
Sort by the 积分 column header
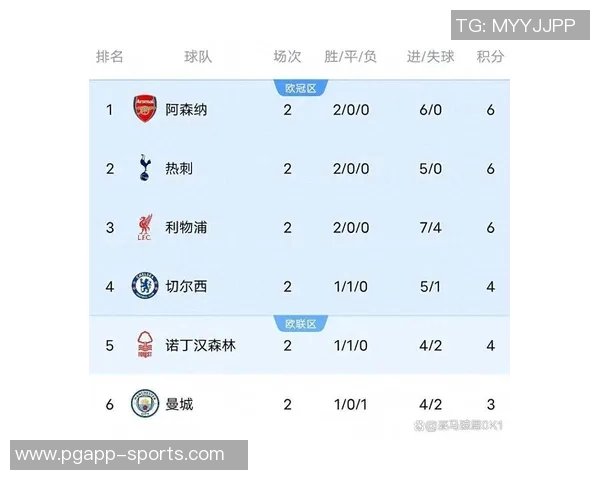click(x=490, y=56)
